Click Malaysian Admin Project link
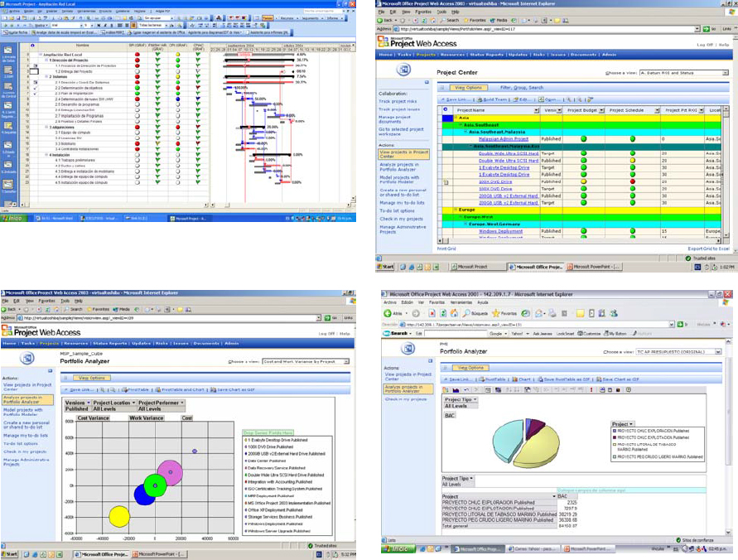Image resolution: width=738 pixels, height=560 pixels. 503,139
